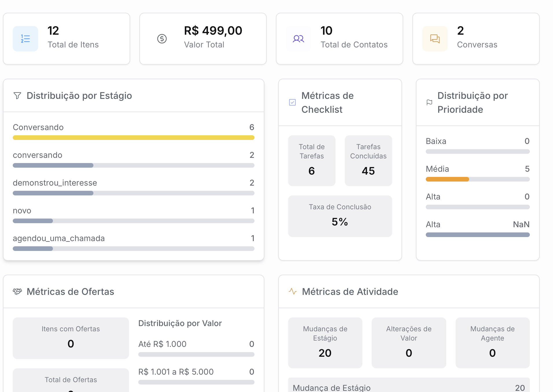Open the Total de Tarefas stat box
Screen dimensions: 553x392
(311, 161)
